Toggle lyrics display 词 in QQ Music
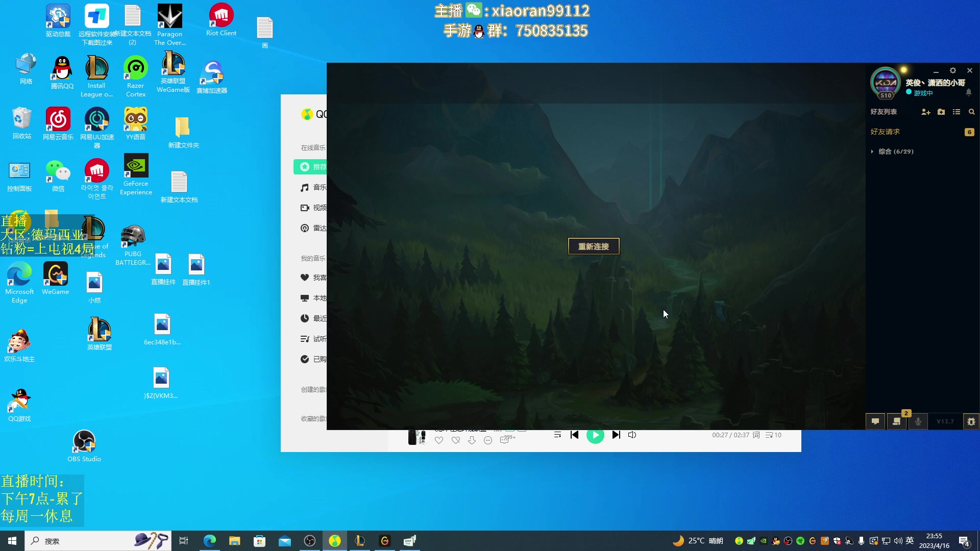 pyautogui.click(x=756, y=435)
